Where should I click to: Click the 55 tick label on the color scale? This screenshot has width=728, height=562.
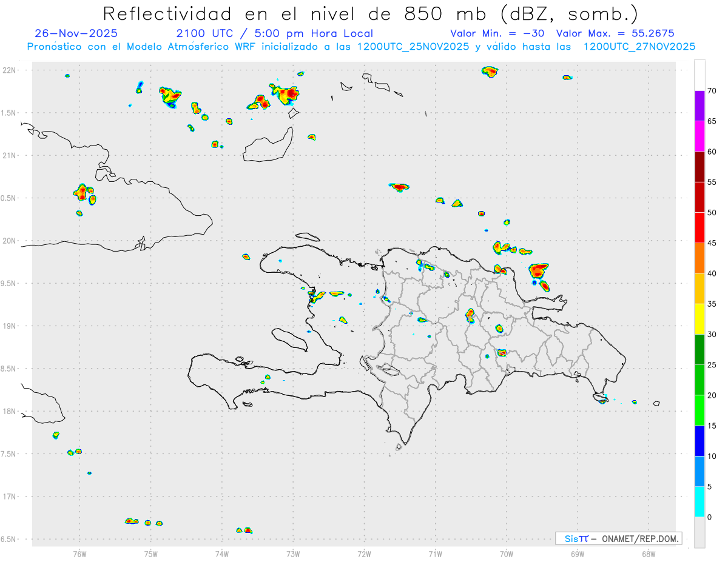[712, 182]
